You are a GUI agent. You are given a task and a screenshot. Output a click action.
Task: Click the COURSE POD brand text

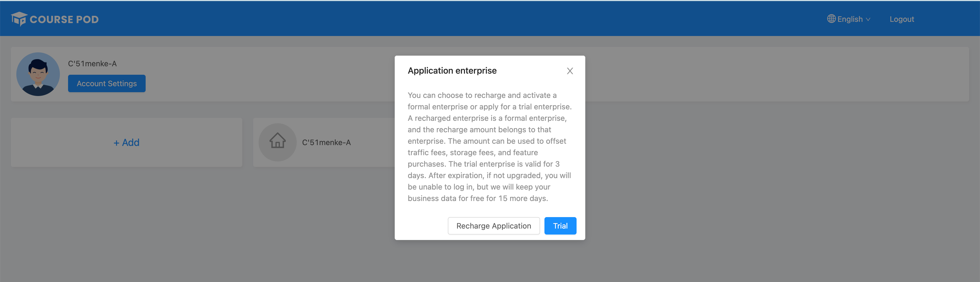pyautogui.click(x=64, y=19)
